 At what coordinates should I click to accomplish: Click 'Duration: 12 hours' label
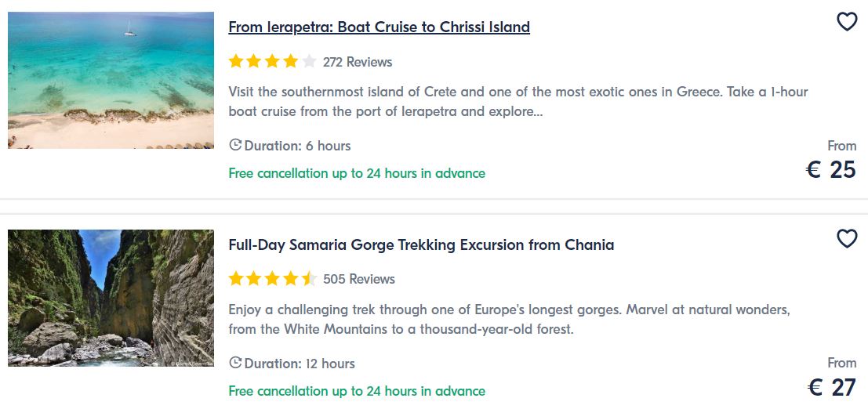click(300, 364)
